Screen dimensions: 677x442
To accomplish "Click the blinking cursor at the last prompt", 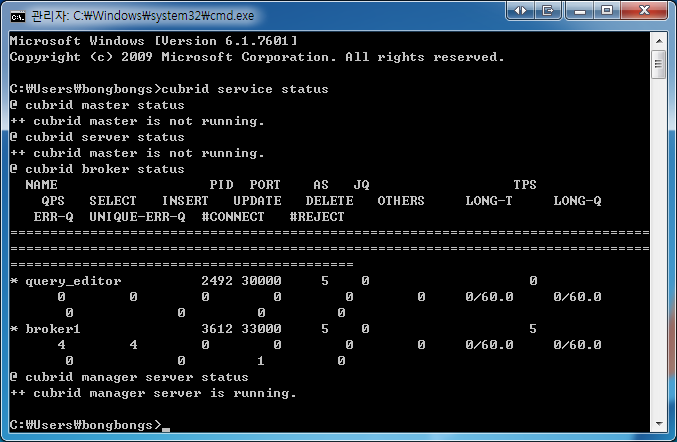I will [165, 425].
